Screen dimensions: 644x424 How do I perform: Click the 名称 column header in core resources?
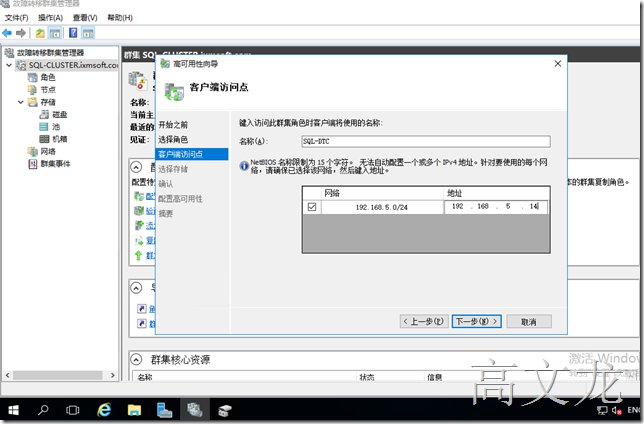tap(145, 377)
